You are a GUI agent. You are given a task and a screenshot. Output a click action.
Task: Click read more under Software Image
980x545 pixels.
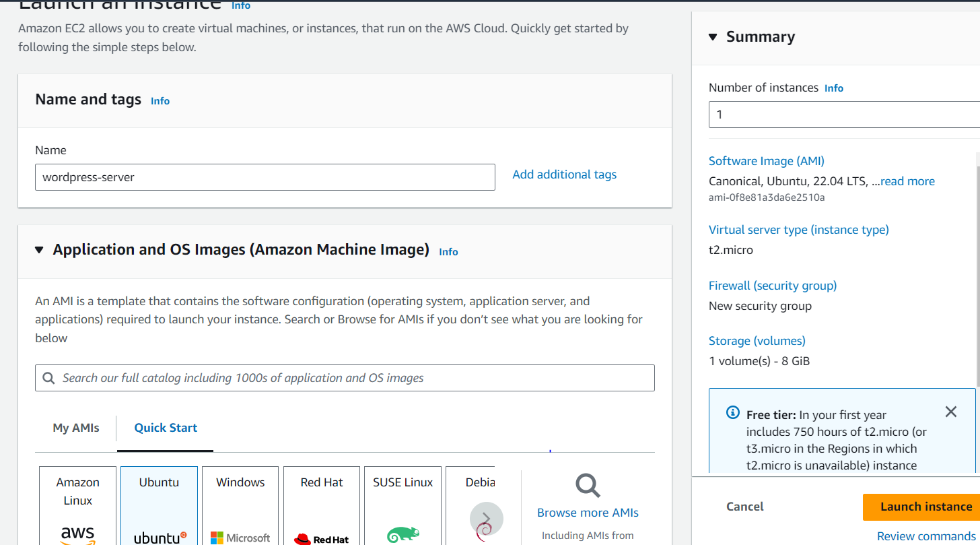tap(907, 181)
